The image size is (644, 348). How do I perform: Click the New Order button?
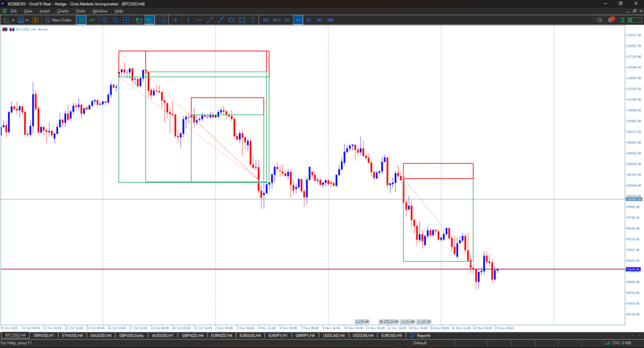(x=58, y=20)
